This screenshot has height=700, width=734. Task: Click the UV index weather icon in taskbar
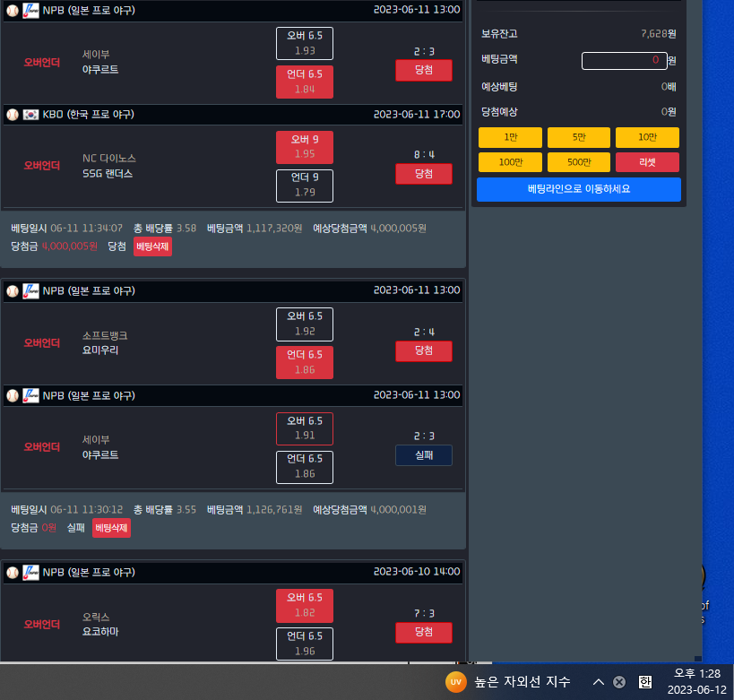[455, 682]
